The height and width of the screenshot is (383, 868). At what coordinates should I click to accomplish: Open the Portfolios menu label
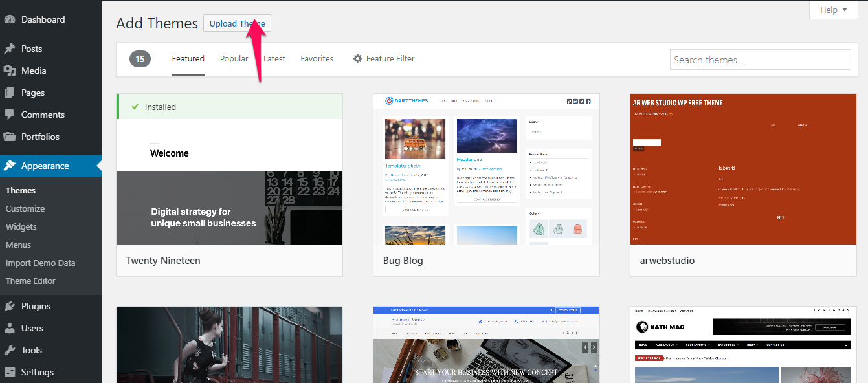(x=40, y=137)
